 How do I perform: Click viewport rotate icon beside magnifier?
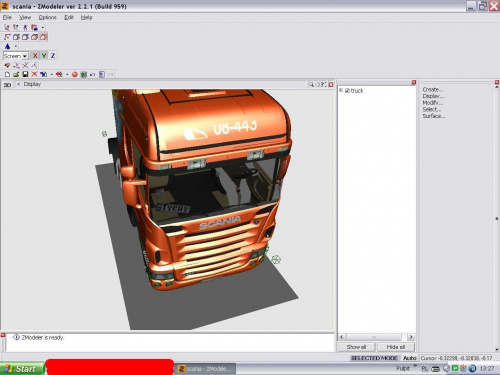coord(317,85)
